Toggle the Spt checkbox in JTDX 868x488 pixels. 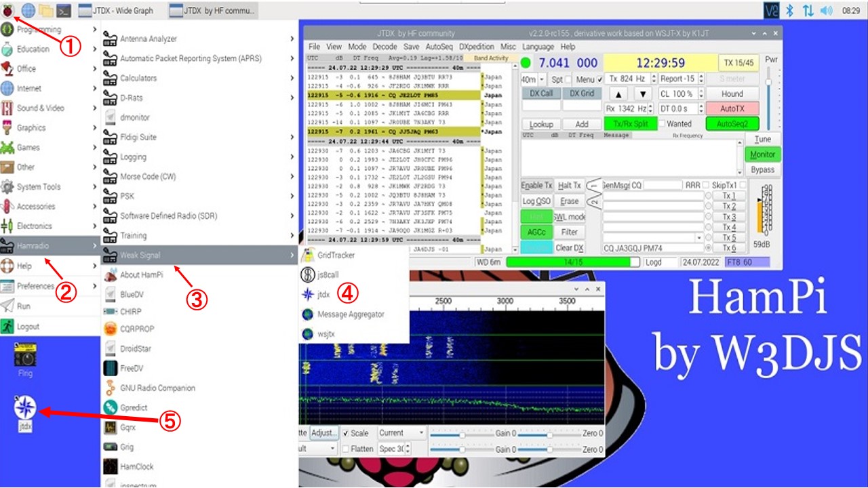568,79
